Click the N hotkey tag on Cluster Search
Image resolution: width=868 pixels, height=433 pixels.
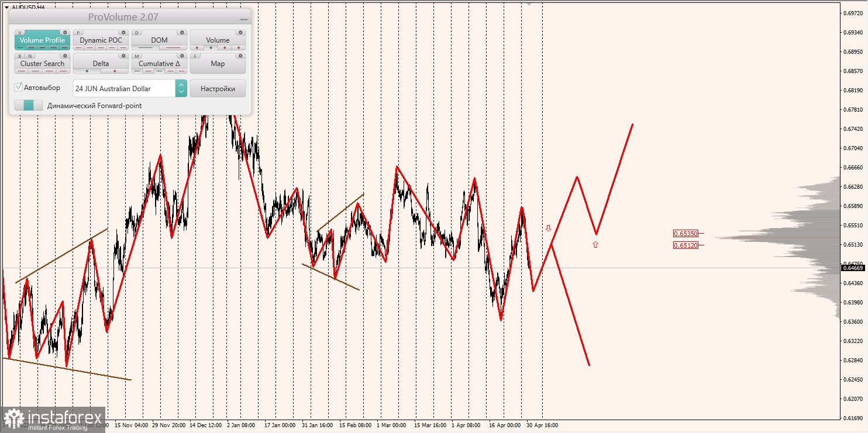coord(30,56)
